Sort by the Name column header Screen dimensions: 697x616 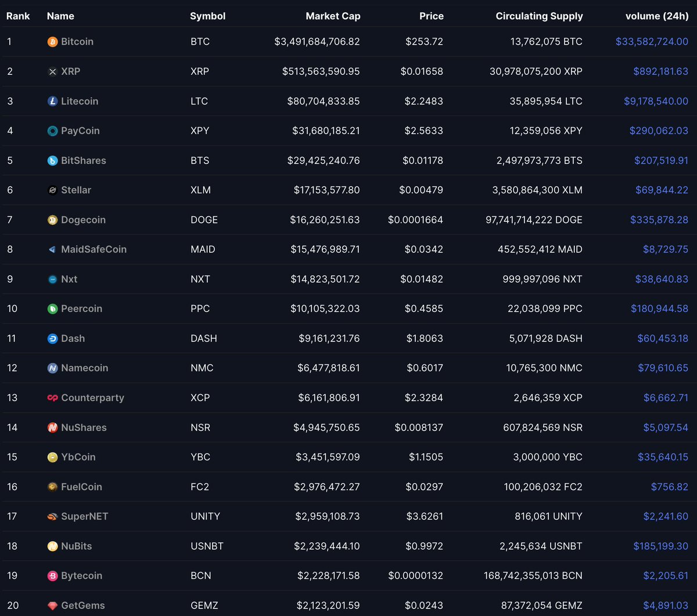[x=60, y=16]
